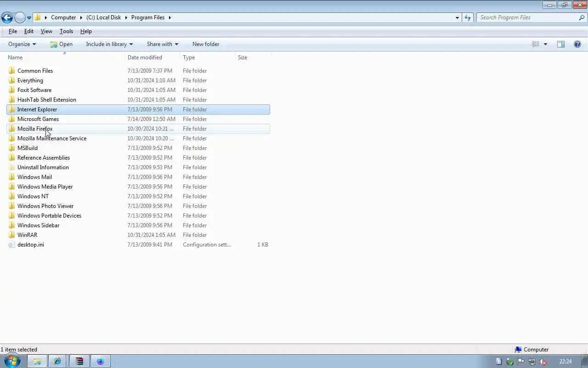The height and width of the screenshot is (368, 588).
Task: Open the Share with dropdown
Action: point(162,44)
